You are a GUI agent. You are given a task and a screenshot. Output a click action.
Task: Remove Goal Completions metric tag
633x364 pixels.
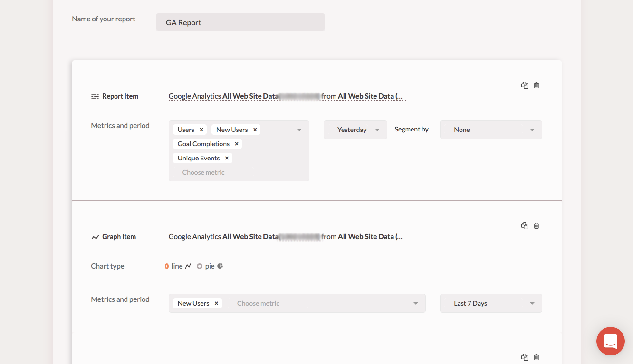click(237, 144)
